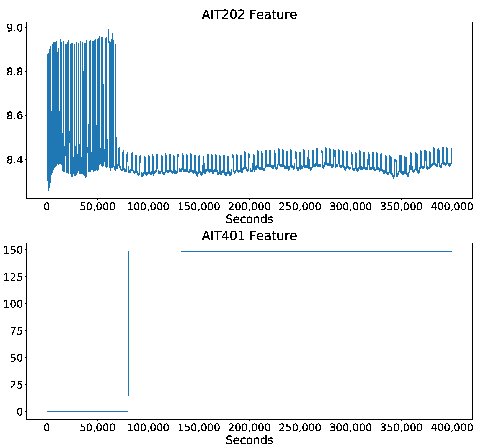Click the 125 y-axis tick on the AIT401 chart
Viewport: 484px width, 448px height.
tap(13, 277)
